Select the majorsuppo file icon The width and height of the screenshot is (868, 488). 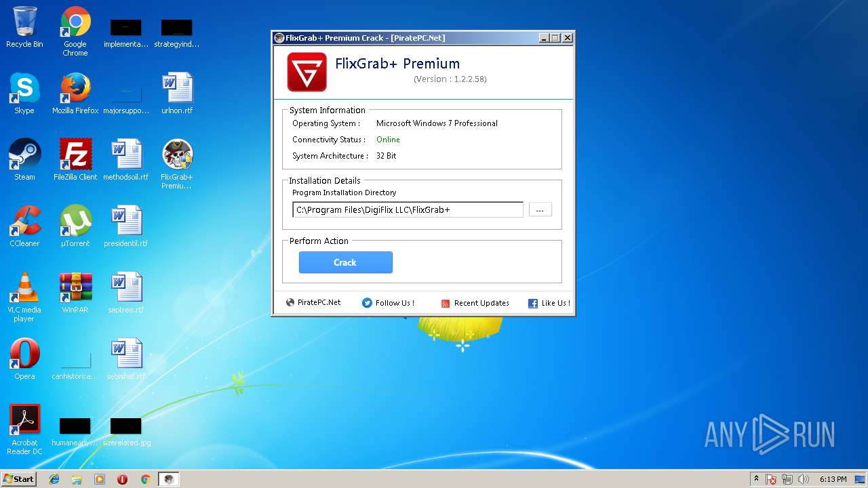[126, 100]
